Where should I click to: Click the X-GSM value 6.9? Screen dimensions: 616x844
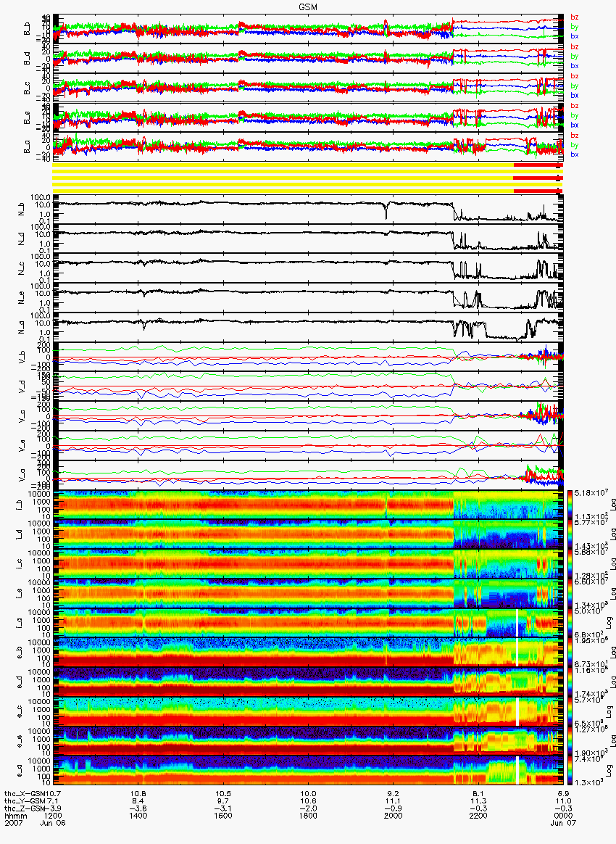point(563,794)
